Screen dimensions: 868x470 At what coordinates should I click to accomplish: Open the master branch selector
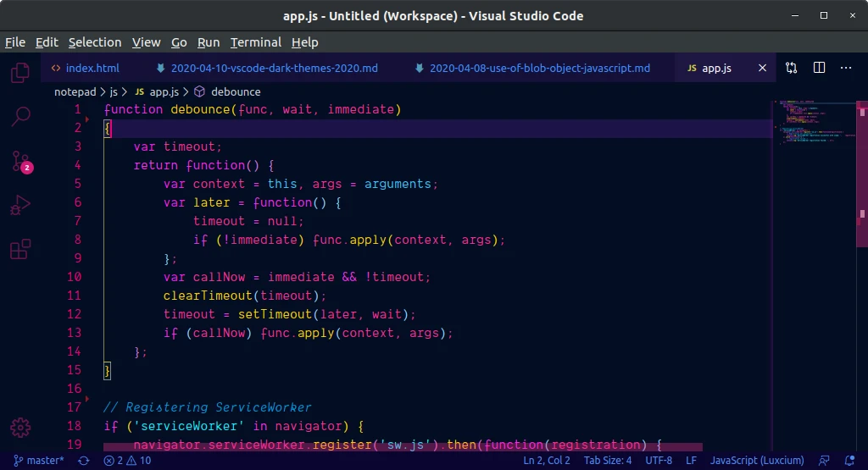39,461
